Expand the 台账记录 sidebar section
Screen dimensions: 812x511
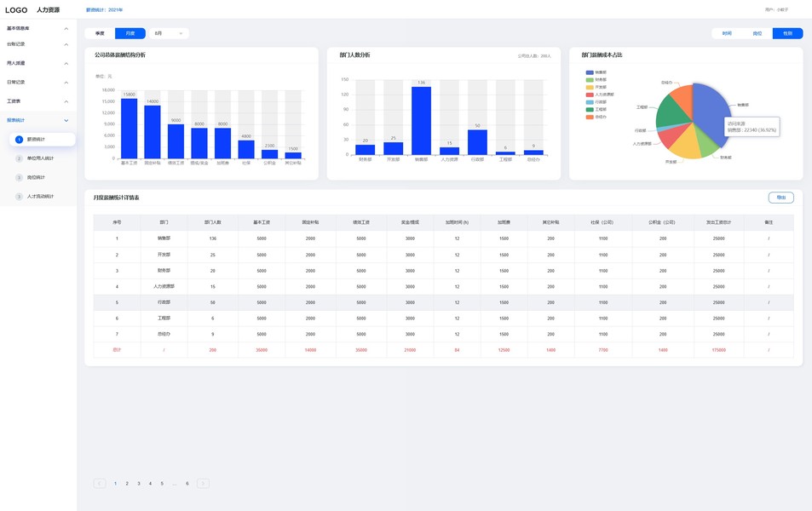pos(38,44)
